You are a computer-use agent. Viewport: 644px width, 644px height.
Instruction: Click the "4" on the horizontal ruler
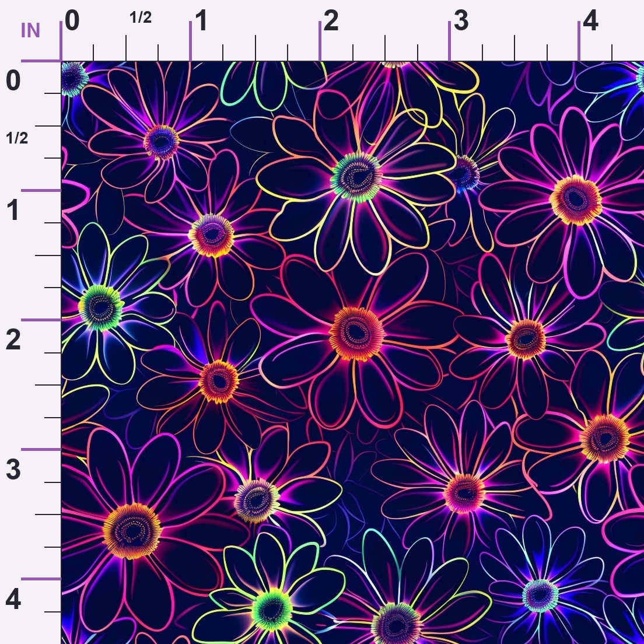tap(590, 20)
